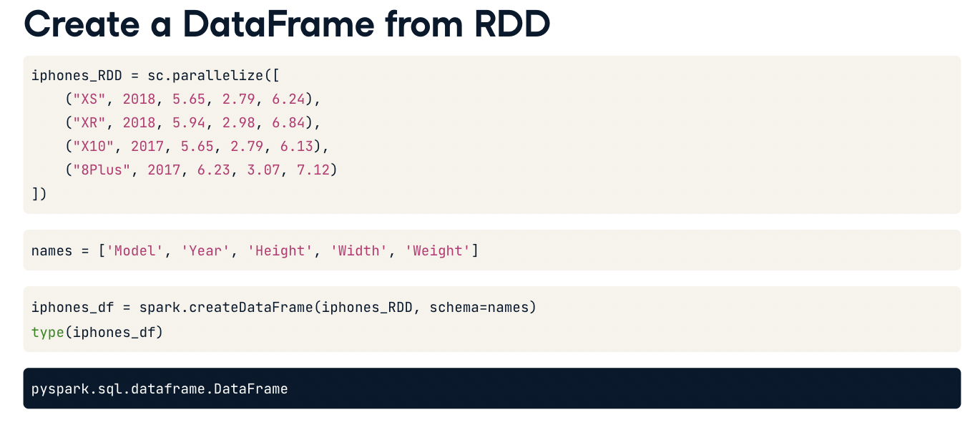Click the value 5.94 in the XR row
This screenshot has width=980, height=425.
[x=189, y=122]
